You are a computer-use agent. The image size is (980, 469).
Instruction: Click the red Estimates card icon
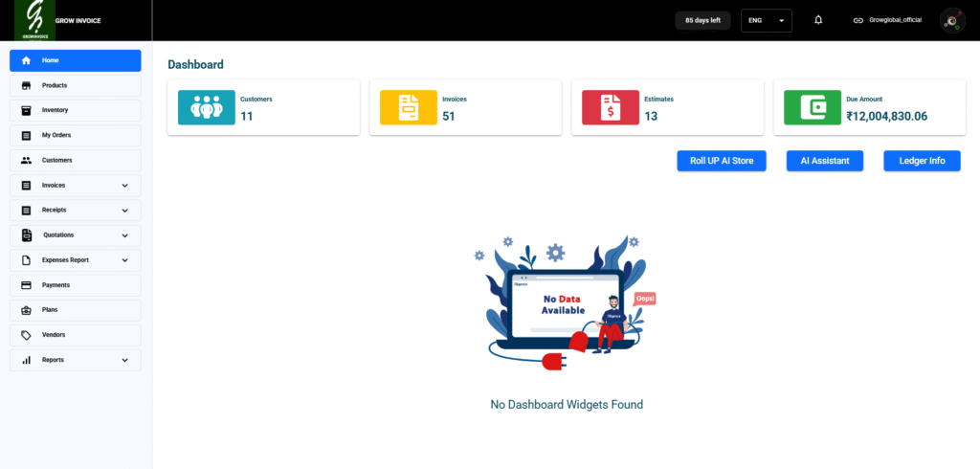pyautogui.click(x=611, y=107)
